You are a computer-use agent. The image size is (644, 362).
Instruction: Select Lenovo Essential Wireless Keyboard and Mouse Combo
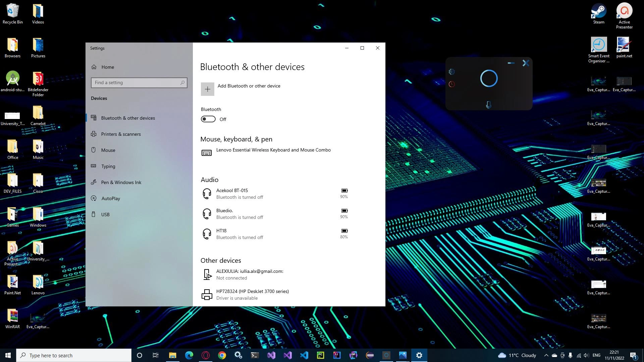click(x=275, y=153)
